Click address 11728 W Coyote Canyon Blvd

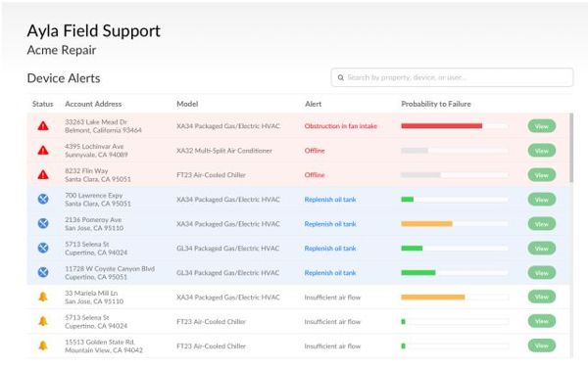tap(110, 273)
